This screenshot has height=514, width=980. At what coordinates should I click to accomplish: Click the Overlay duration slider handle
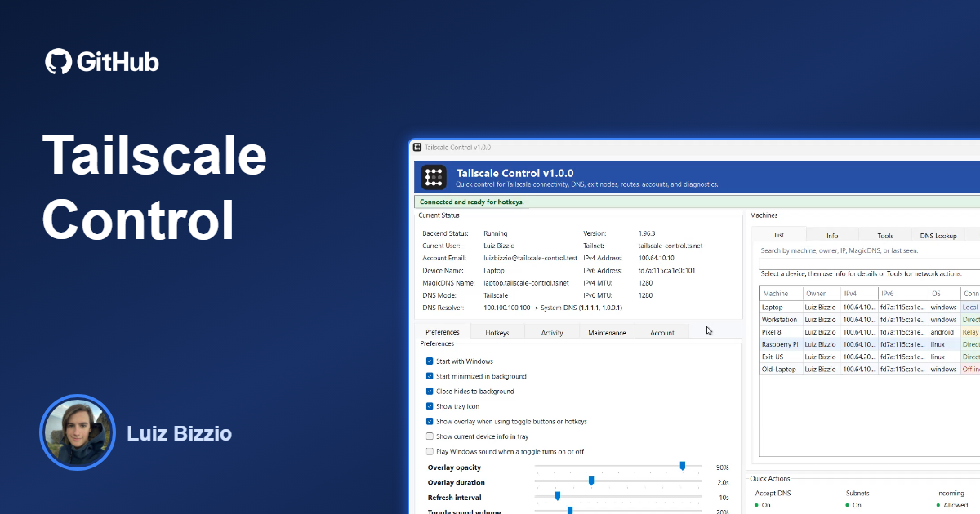click(591, 481)
